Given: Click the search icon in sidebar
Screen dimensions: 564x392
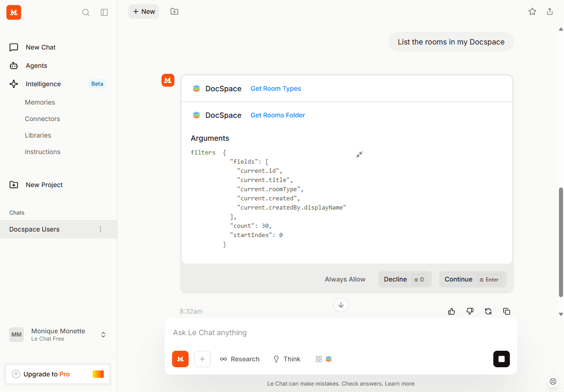Looking at the screenshot, I should pos(86,12).
